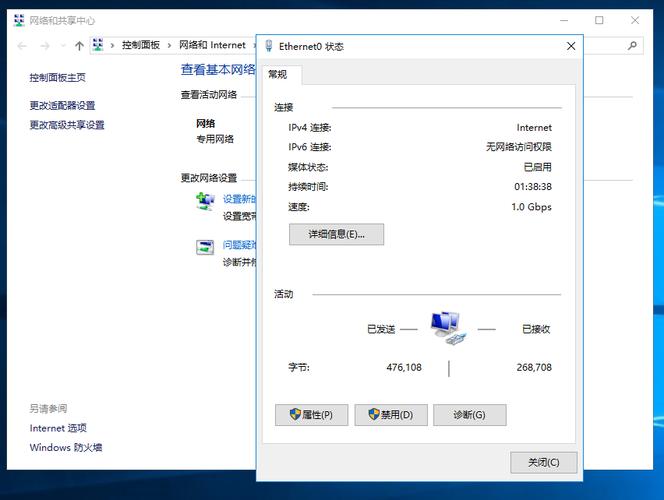Open 更改适配器设置 link
Viewport: 664px width, 500px height.
tap(62, 105)
